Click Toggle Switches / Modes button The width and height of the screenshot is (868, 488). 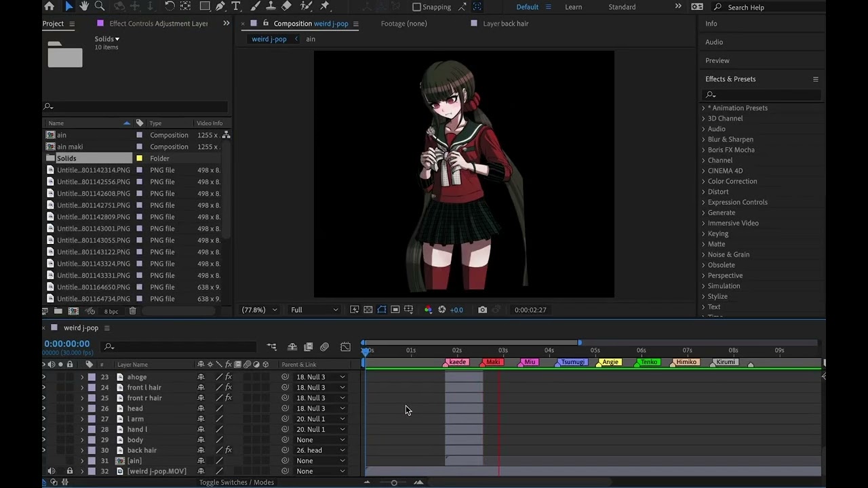tap(236, 483)
